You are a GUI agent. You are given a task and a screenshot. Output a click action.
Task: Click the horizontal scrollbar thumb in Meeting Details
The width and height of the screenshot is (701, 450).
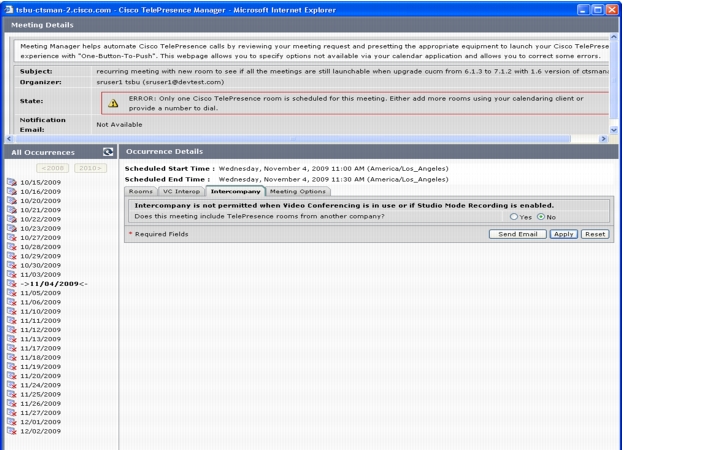coord(292,139)
